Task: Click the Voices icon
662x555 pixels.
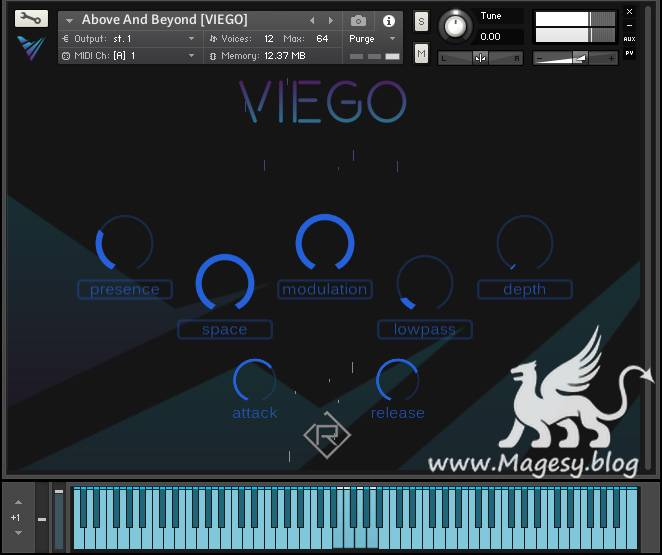Action: [x=213, y=39]
